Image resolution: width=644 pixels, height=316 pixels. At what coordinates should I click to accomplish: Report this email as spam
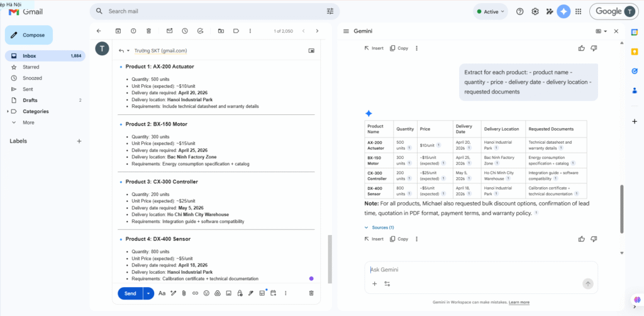click(x=133, y=31)
